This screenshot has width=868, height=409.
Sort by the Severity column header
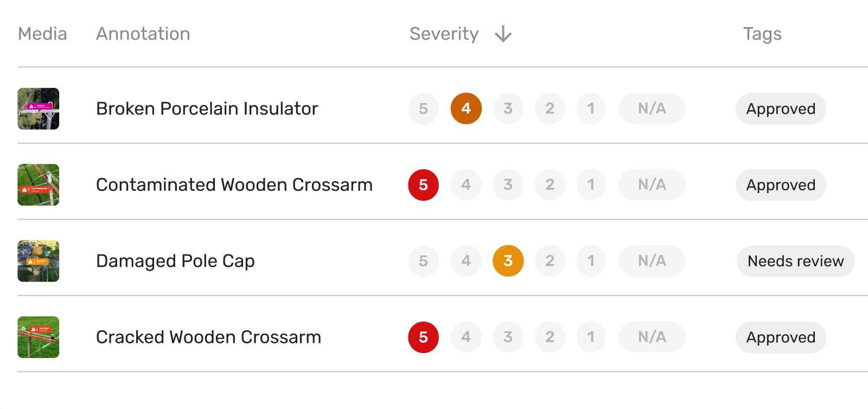[444, 34]
